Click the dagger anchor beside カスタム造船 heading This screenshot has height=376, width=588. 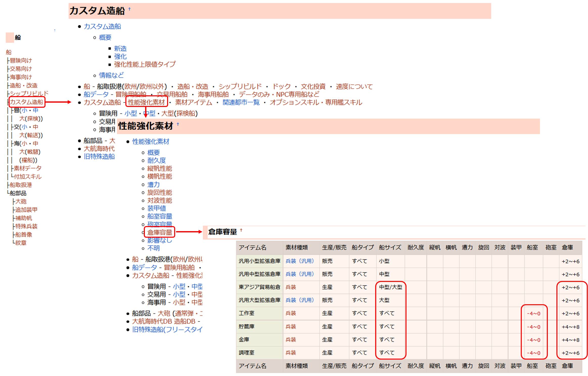[129, 9]
